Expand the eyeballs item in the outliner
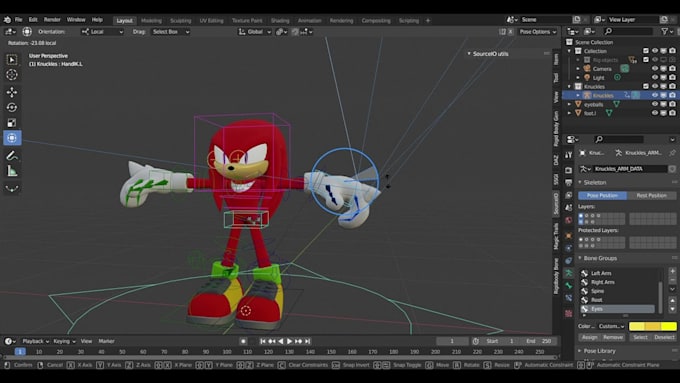 (569, 104)
